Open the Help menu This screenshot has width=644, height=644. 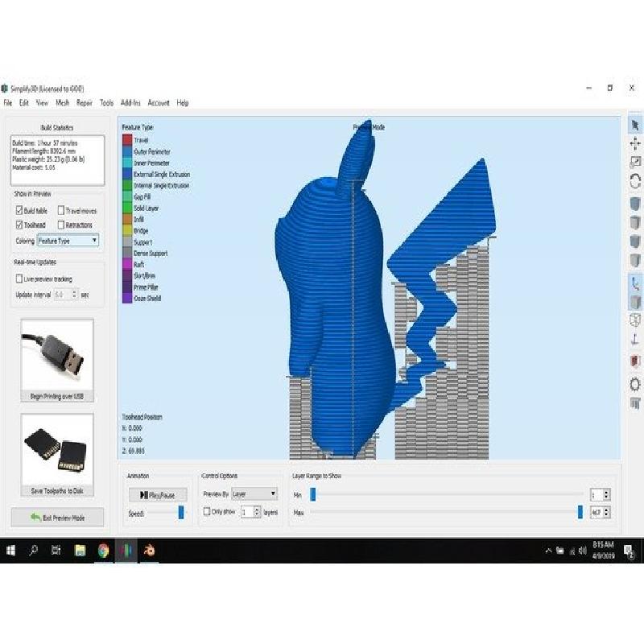pos(183,103)
